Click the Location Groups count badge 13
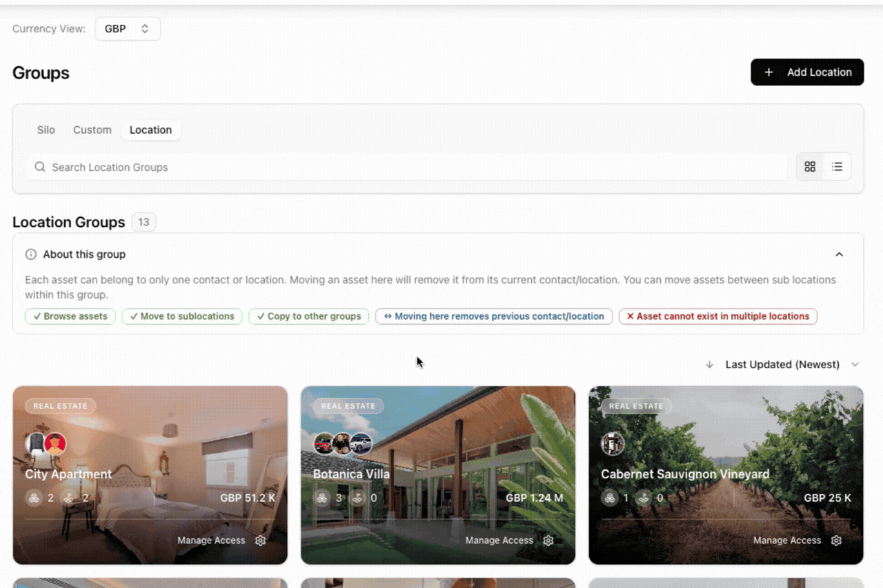883x588 pixels. [143, 222]
